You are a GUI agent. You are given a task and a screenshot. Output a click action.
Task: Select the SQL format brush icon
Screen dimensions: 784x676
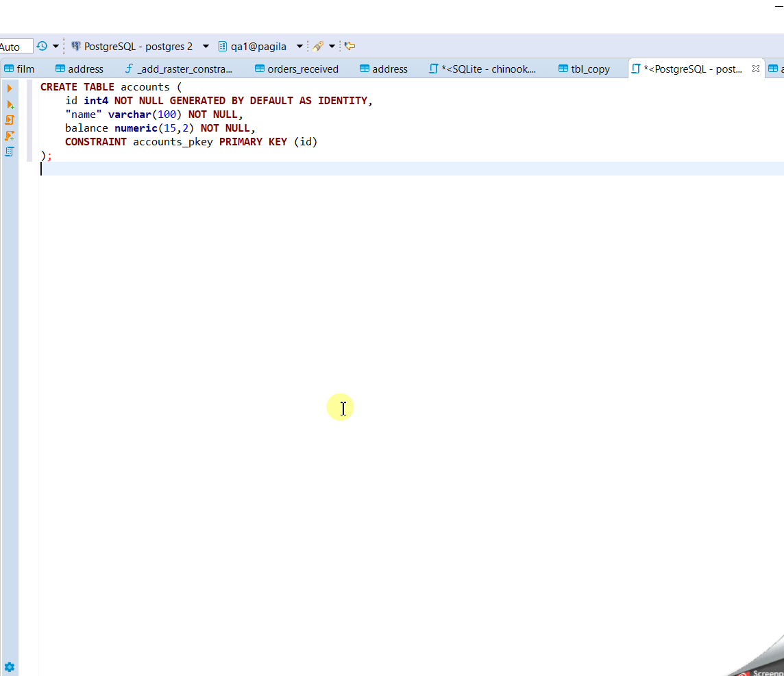click(x=319, y=46)
